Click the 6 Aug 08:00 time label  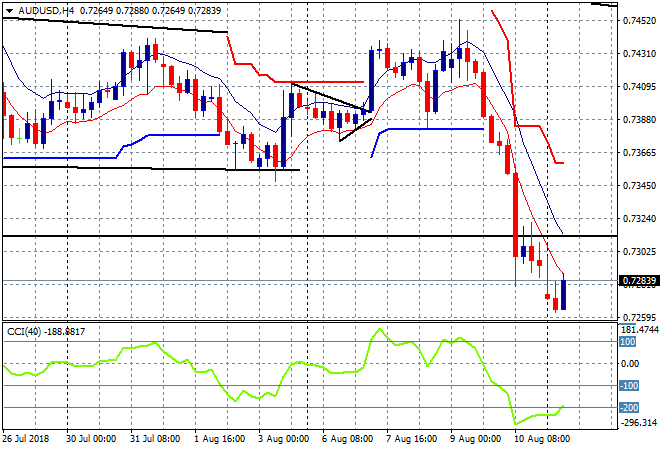tap(347, 439)
